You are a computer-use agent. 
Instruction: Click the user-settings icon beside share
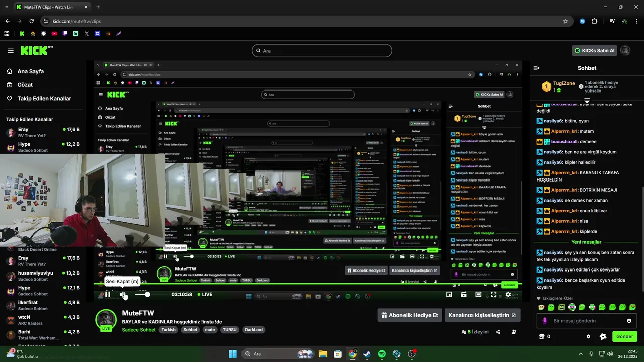tap(514, 332)
